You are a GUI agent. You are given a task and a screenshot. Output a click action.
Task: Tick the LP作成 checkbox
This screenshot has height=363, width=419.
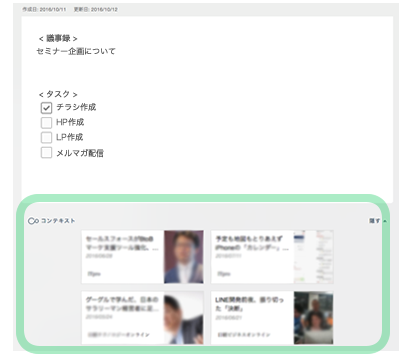(46, 137)
